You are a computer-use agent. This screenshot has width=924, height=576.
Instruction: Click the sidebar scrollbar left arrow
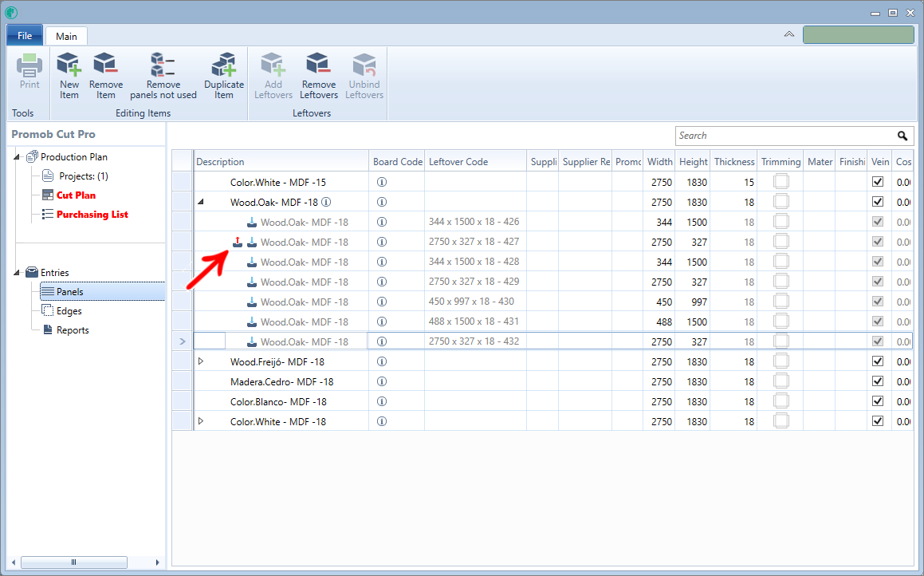click(x=14, y=562)
